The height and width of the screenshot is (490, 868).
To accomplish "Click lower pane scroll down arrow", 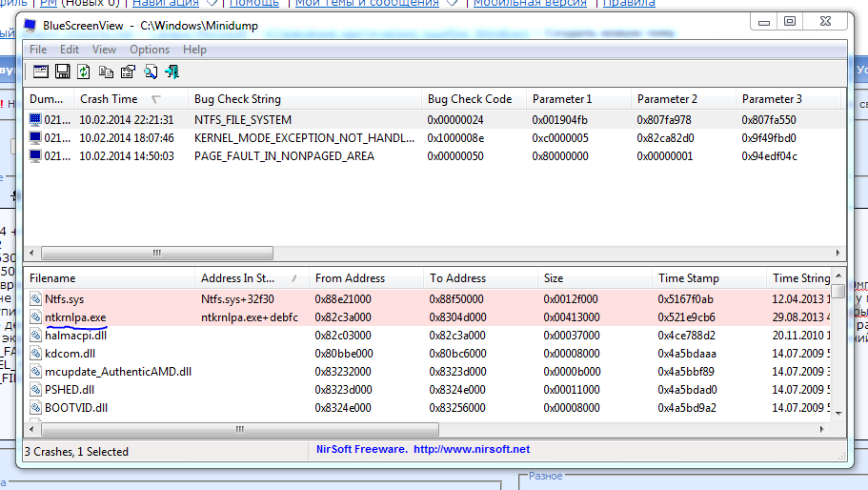I will click(838, 413).
